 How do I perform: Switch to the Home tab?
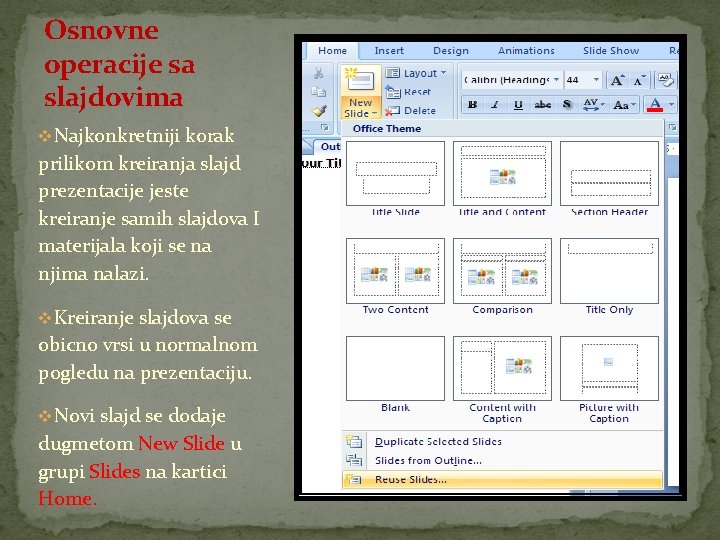click(x=332, y=51)
